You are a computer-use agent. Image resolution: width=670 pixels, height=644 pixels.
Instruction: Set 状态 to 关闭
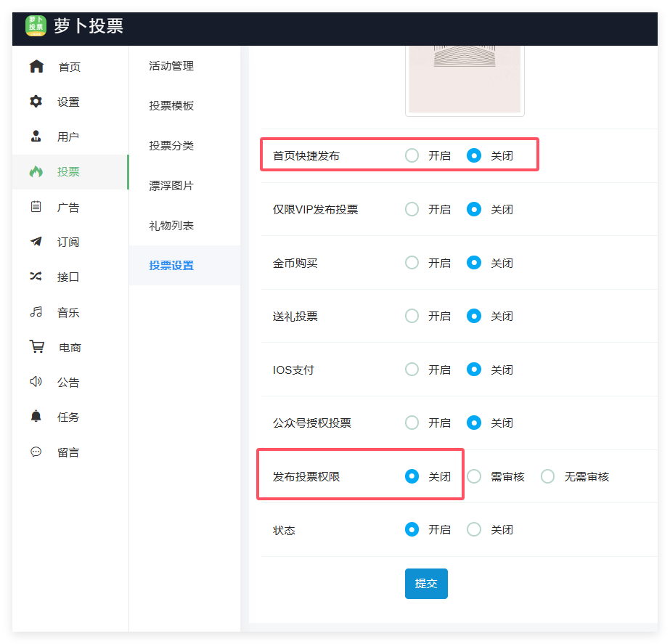(x=474, y=529)
